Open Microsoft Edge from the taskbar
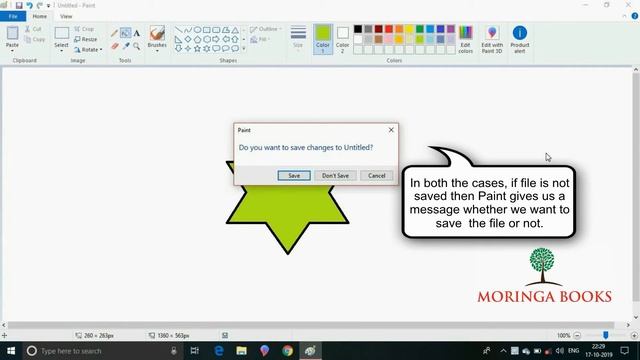The image size is (640, 360). click(x=219, y=351)
